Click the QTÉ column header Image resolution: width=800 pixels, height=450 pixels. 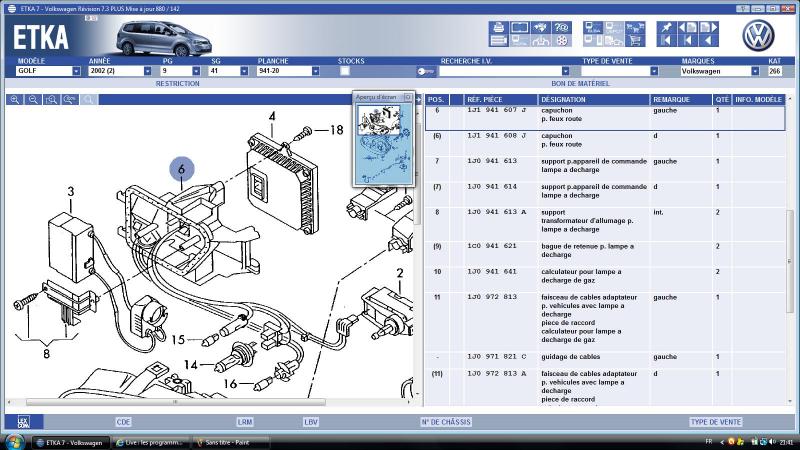(x=722, y=99)
